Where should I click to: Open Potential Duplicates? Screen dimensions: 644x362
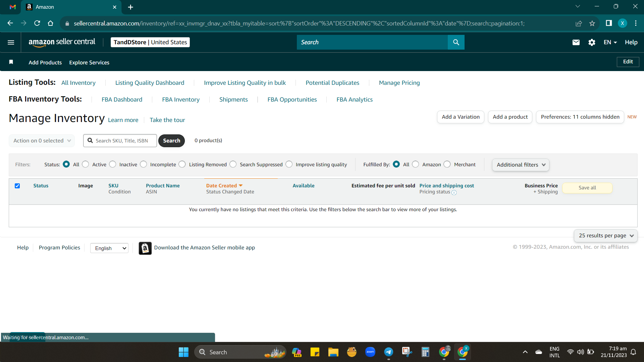(332, 83)
